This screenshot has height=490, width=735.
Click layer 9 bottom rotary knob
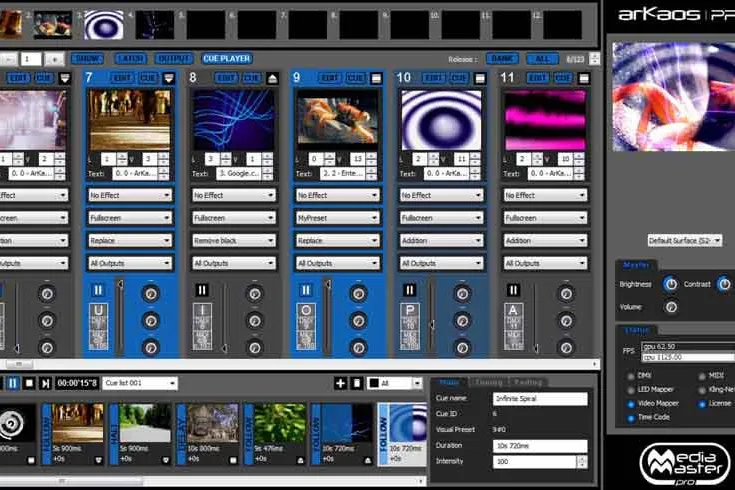coord(359,348)
